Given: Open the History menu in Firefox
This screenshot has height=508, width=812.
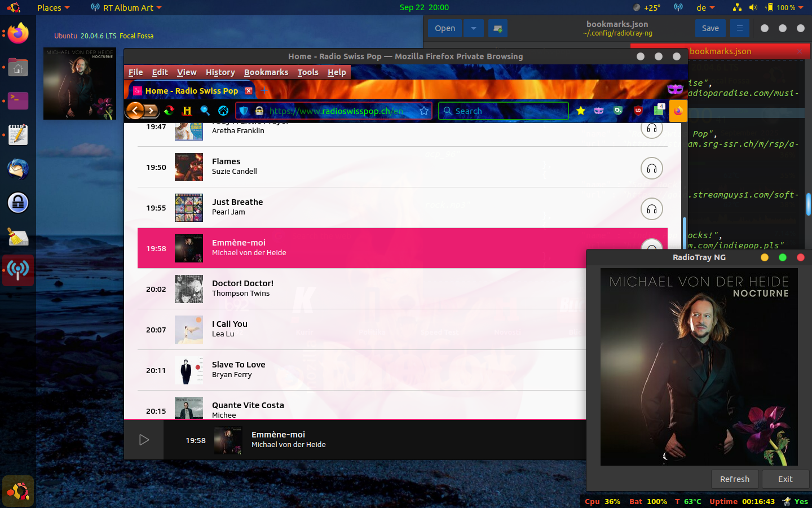Looking at the screenshot, I should coord(220,72).
